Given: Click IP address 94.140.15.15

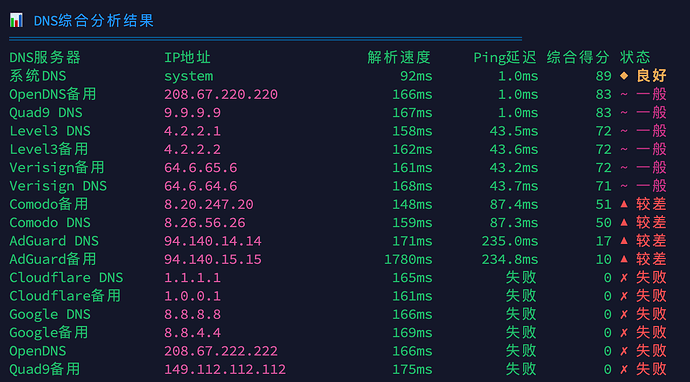Looking at the screenshot, I should tap(213, 259).
